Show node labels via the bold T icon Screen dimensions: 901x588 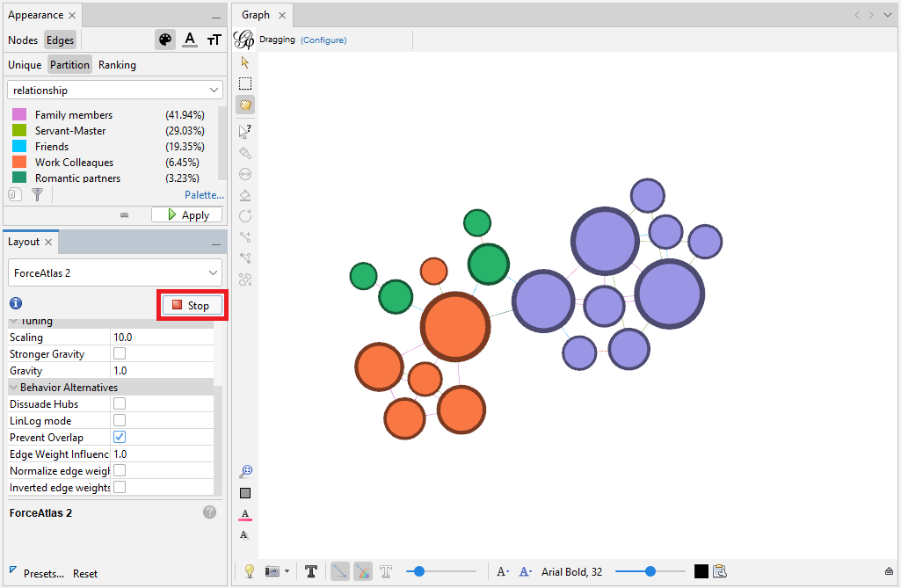coord(311,571)
